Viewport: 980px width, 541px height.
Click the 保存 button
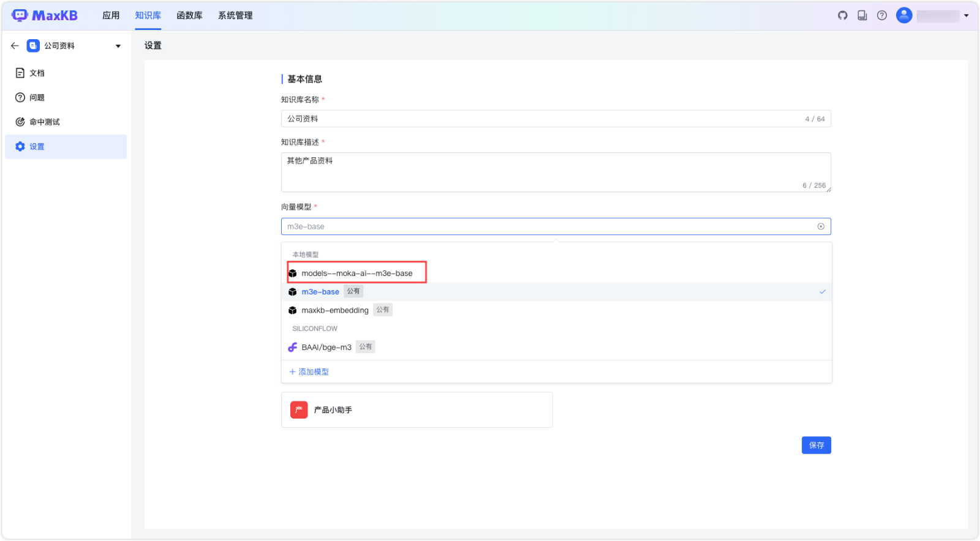(816, 446)
